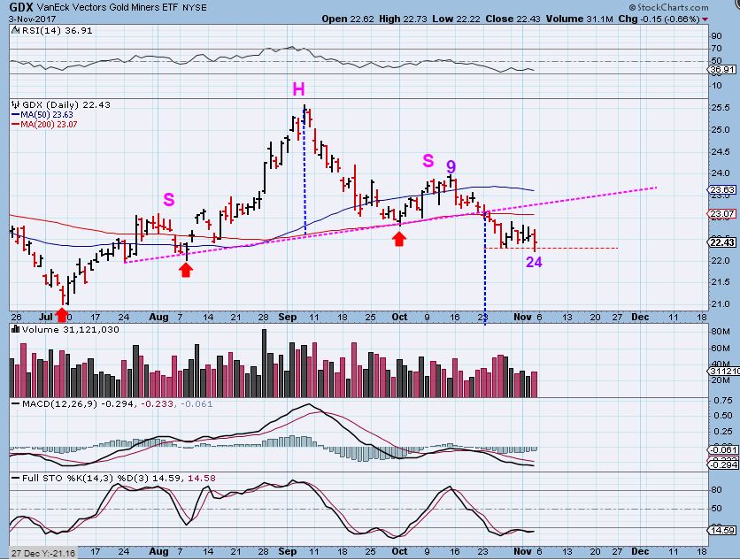
Task: Click the bar-chart icon before GDX (Daily)
Action: point(16,104)
